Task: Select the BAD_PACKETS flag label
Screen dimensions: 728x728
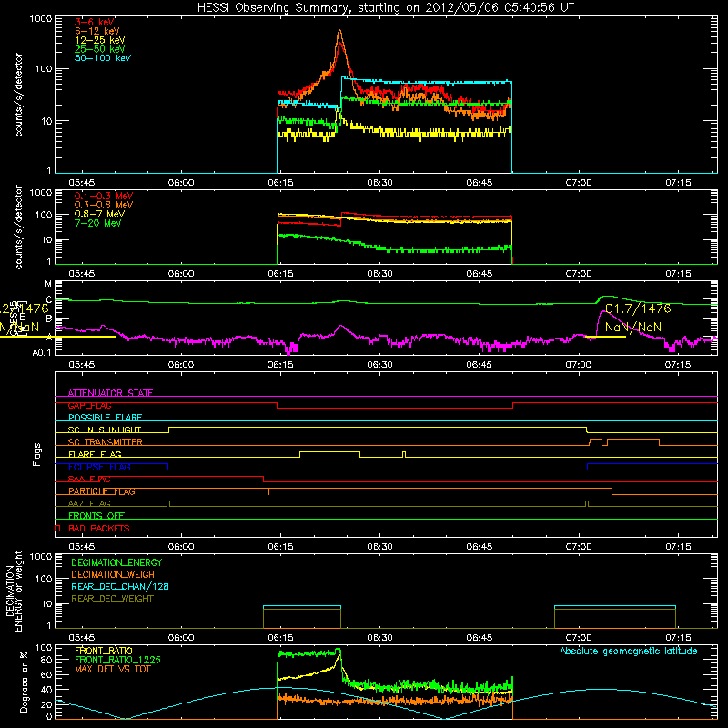Action: (x=99, y=528)
